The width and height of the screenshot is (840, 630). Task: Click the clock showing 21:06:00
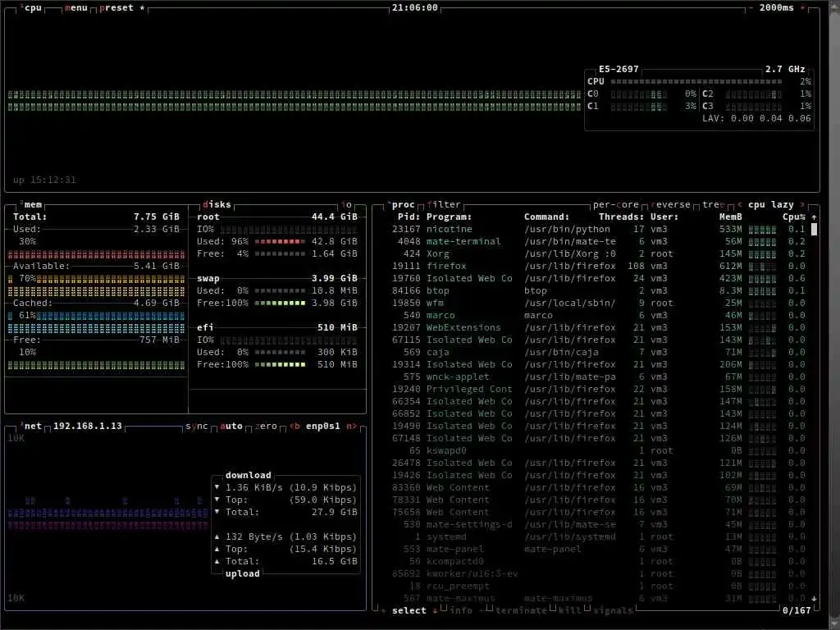(x=414, y=8)
